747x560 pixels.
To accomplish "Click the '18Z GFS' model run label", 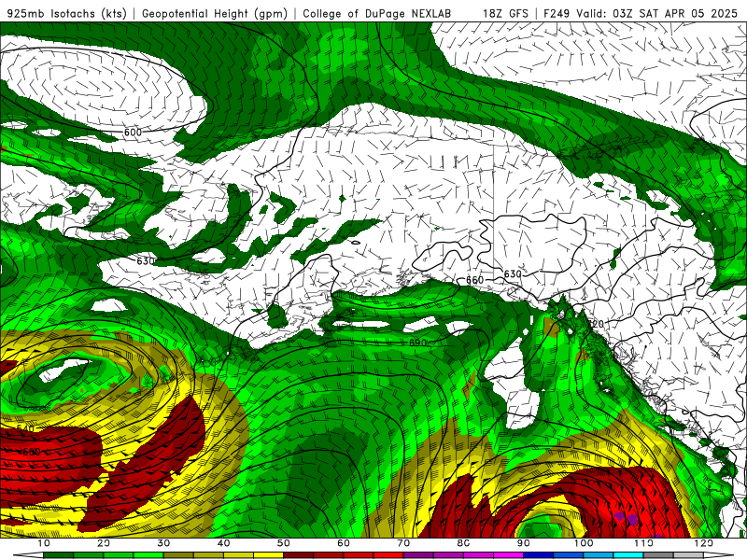I will click(505, 14).
